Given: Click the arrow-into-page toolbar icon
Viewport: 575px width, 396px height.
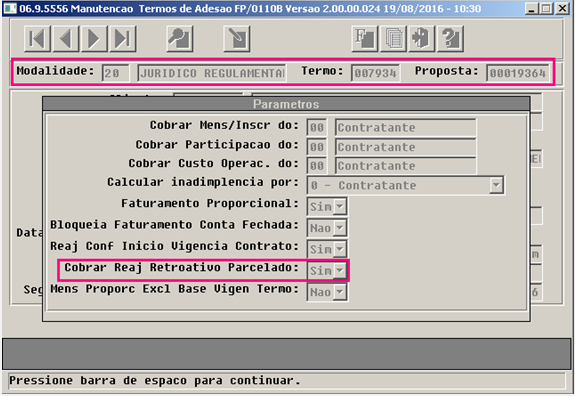Looking at the screenshot, I should point(237,38).
